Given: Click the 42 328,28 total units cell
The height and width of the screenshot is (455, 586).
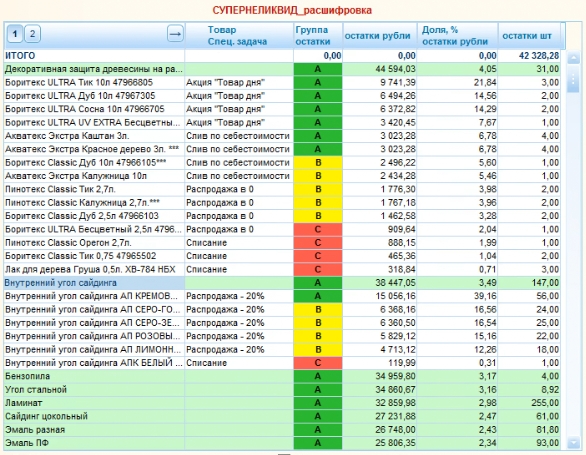Looking at the screenshot, I should coord(539,56).
